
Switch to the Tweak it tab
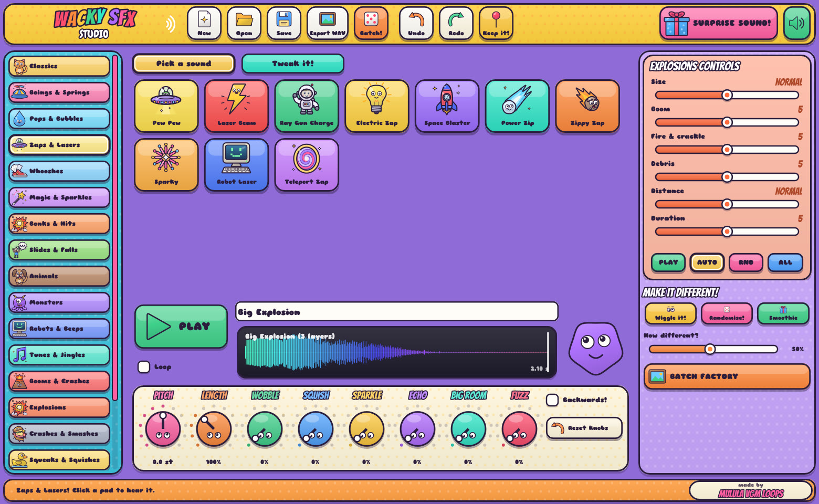[293, 64]
